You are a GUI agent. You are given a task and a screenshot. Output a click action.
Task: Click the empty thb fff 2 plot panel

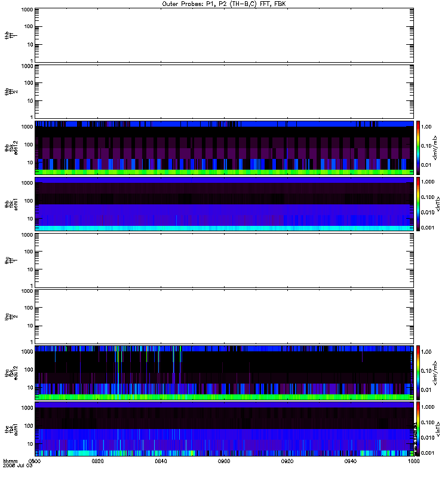click(224, 91)
